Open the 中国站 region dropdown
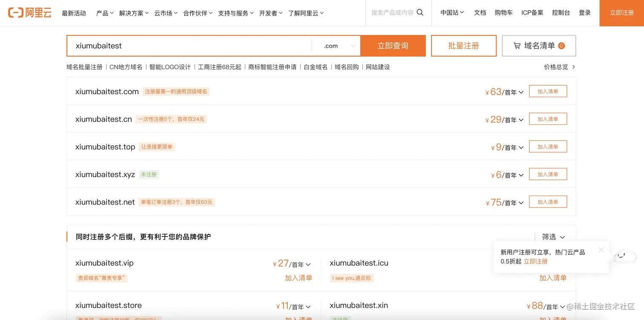The width and height of the screenshot is (644, 320). tap(452, 13)
